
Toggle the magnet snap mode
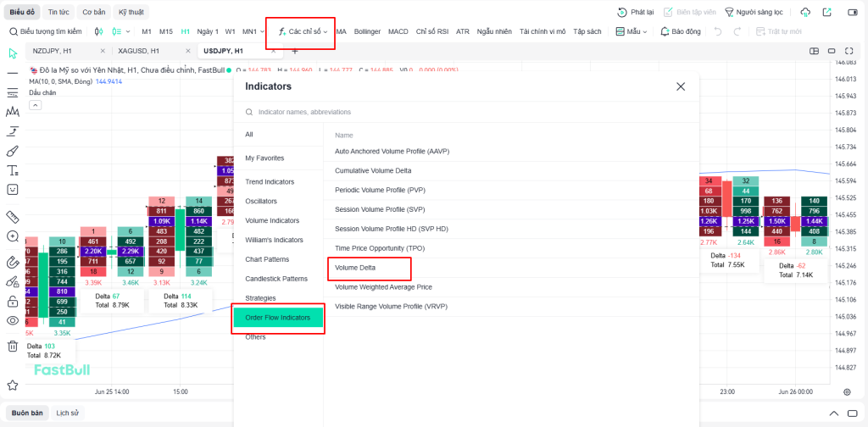point(12,262)
